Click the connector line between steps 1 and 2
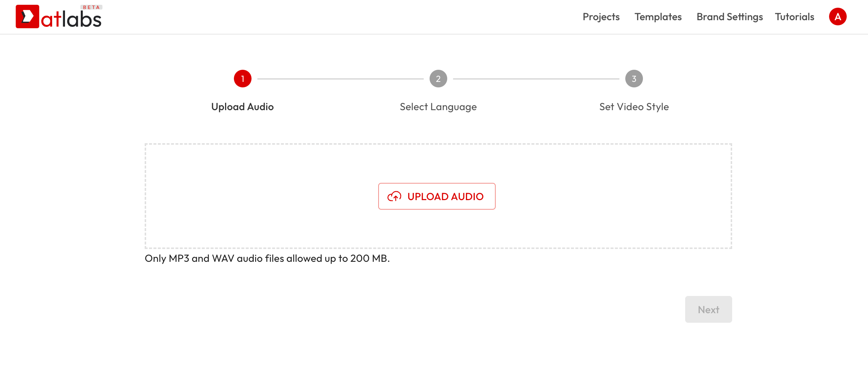The image size is (868, 376). click(x=340, y=79)
